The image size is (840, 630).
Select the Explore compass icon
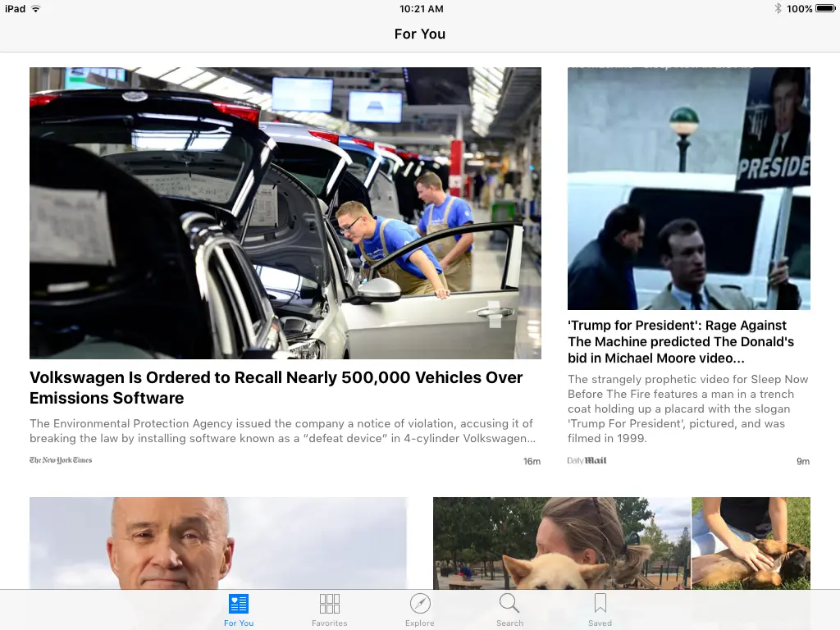coord(420,604)
